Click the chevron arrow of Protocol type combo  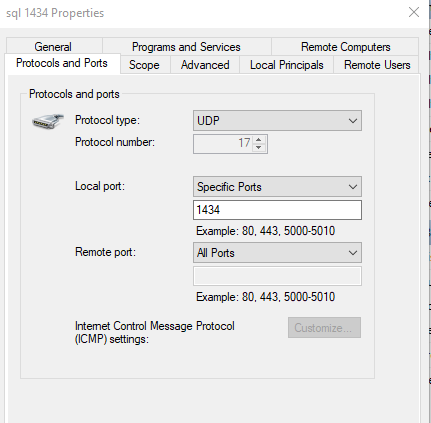click(x=353, y=121)
